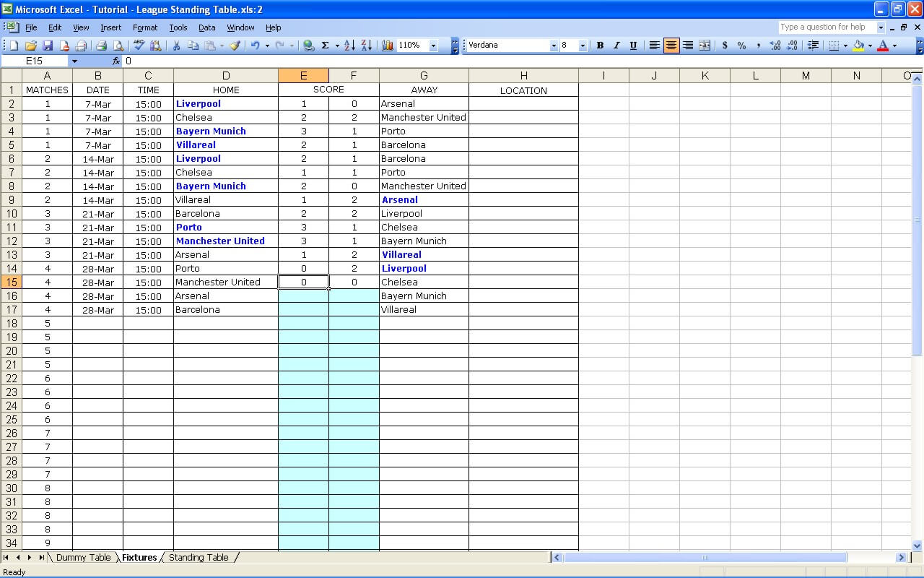The width and height of the screenshot is (924, 578).
Task: Select column H header
Action: [523, 76]
